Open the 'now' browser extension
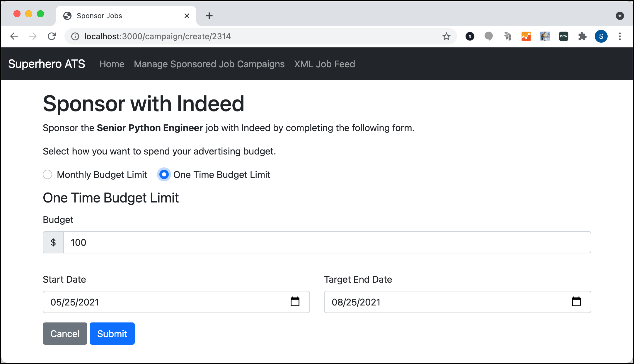The image size is (634, 364). [563, 36]
